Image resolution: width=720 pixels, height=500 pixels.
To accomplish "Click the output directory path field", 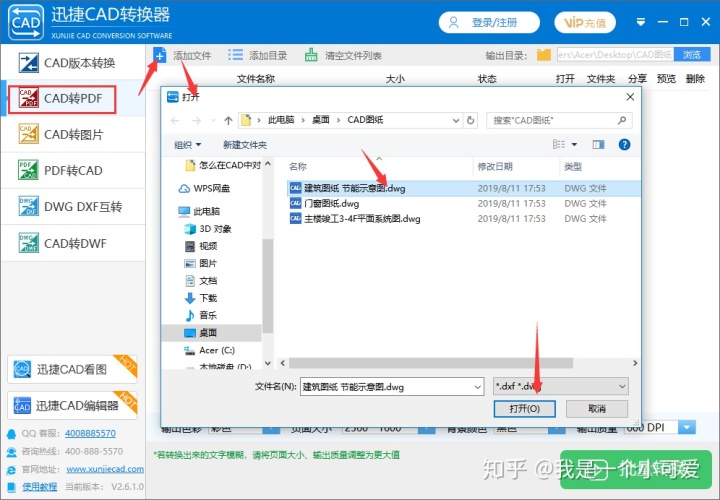I will 615,55.
